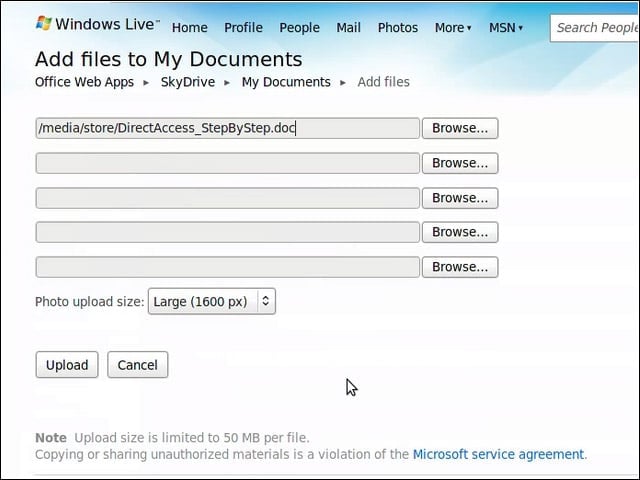Open Photos from the top navigation
This screenshot has width=640, height=480.
[x=398, y=27]
